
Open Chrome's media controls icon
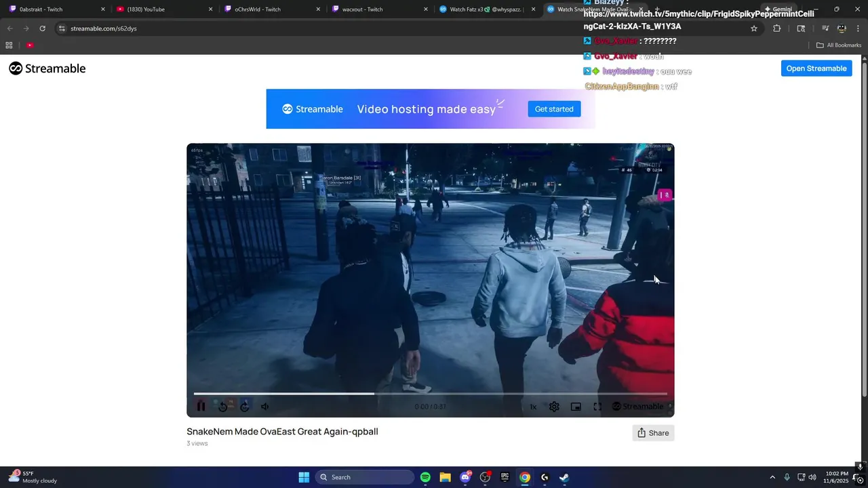(825, 28)
